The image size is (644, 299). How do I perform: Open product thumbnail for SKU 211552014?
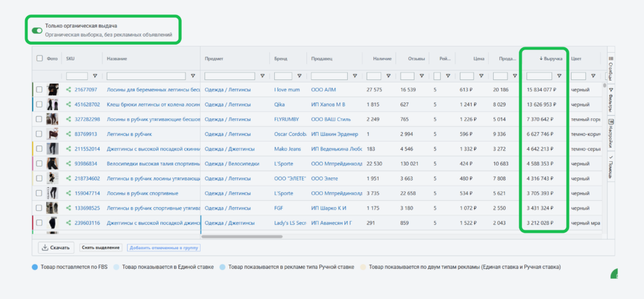point(53,149)
